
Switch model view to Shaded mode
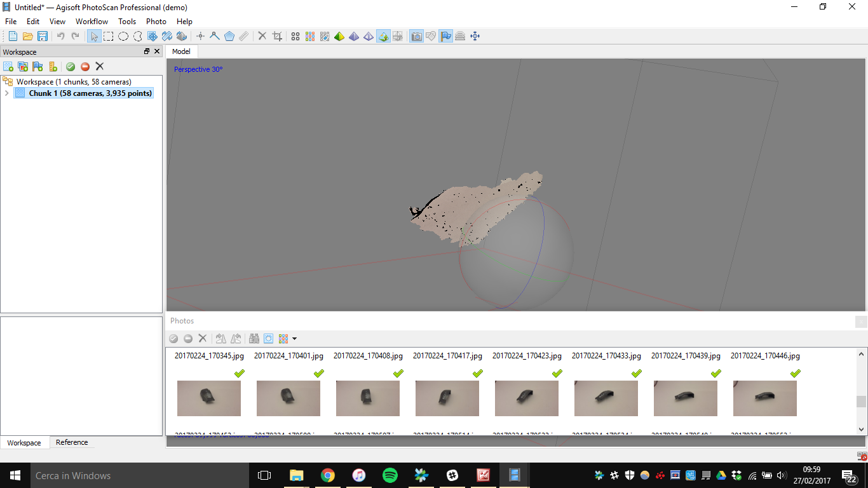(x=339, y=36)
